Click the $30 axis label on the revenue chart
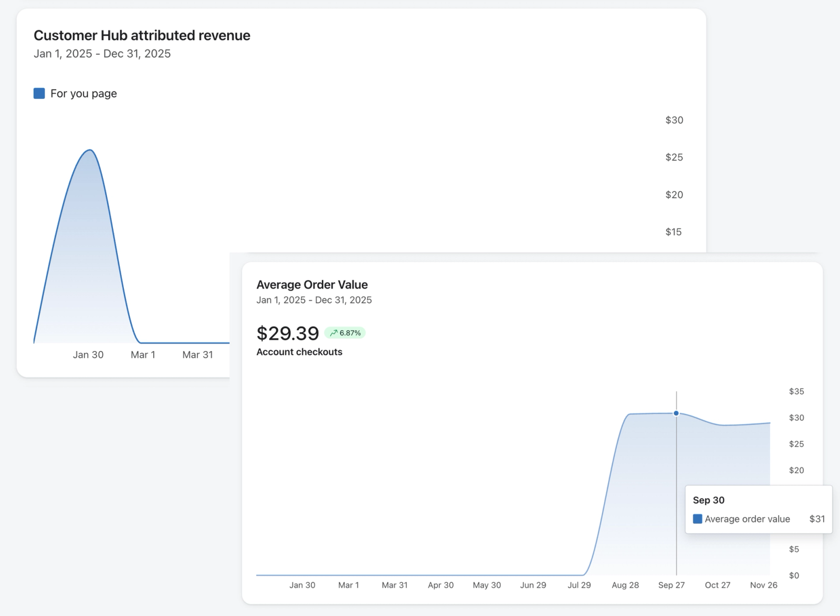Screen dimensions: 840x616 (x=674, y=120)
